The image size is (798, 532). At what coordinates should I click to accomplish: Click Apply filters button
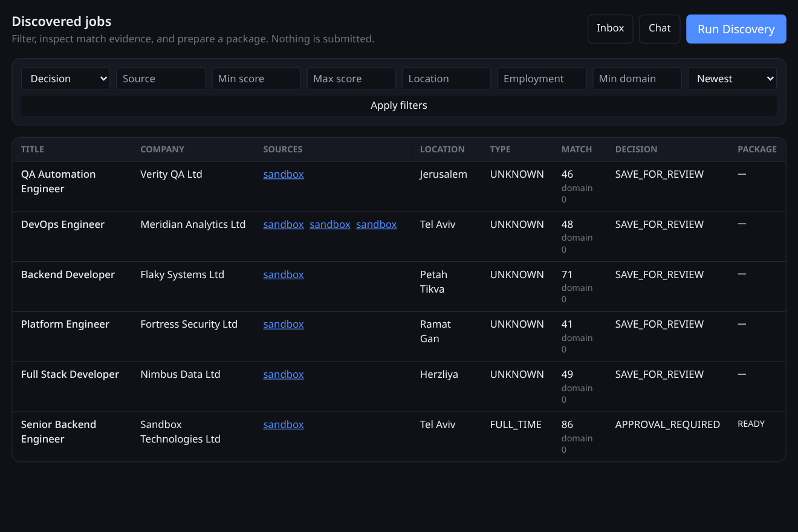pos(399,105)
